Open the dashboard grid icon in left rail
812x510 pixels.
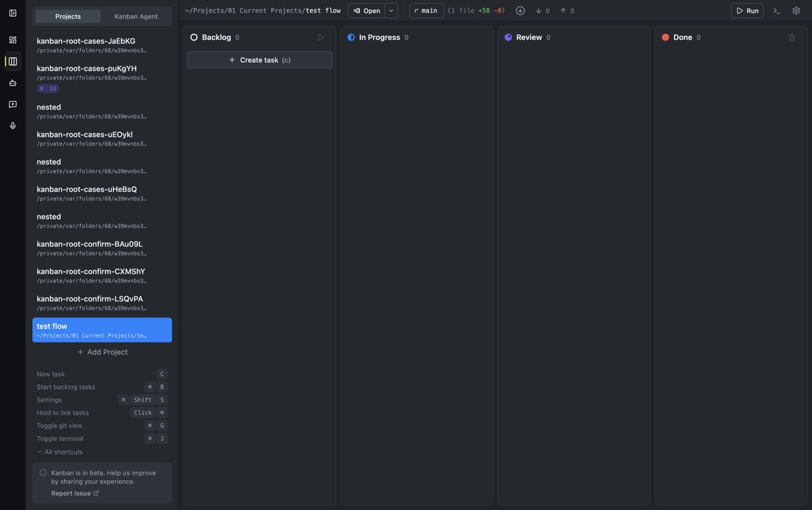(x=13, y=40)
